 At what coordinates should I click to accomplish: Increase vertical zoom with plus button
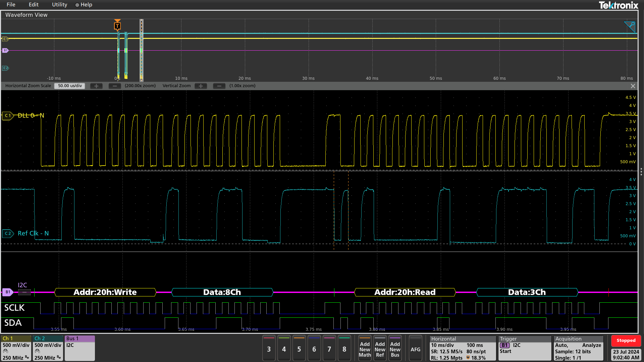201,86
